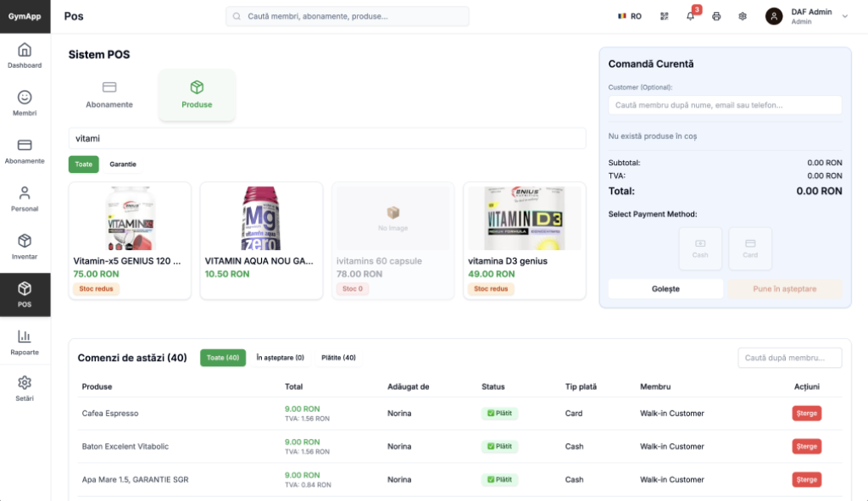868x501 pixels.
Task: Click the top global search field
Action: (x=348, y=16)
